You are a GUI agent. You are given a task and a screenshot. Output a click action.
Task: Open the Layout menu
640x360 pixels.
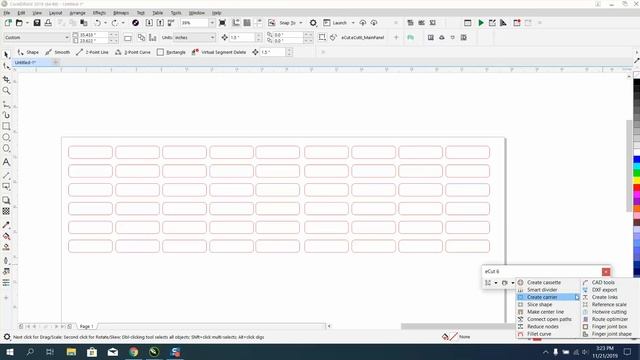(56, 13)
